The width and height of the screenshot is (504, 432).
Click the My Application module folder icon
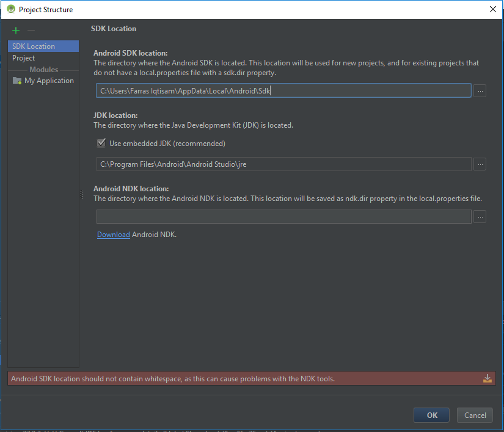pos(17,81)
